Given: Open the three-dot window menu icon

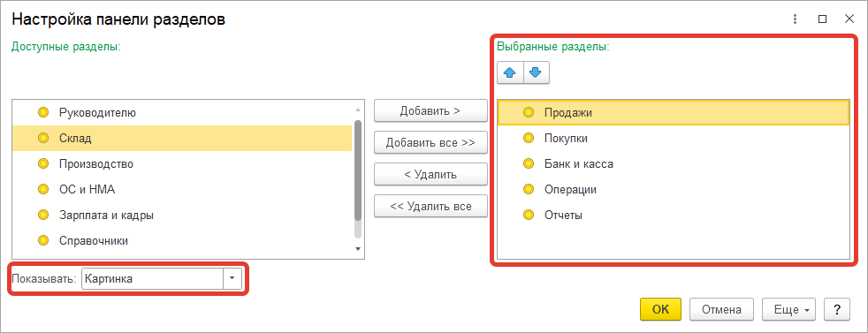Looking at the screenshot, I should click(795, 19).
